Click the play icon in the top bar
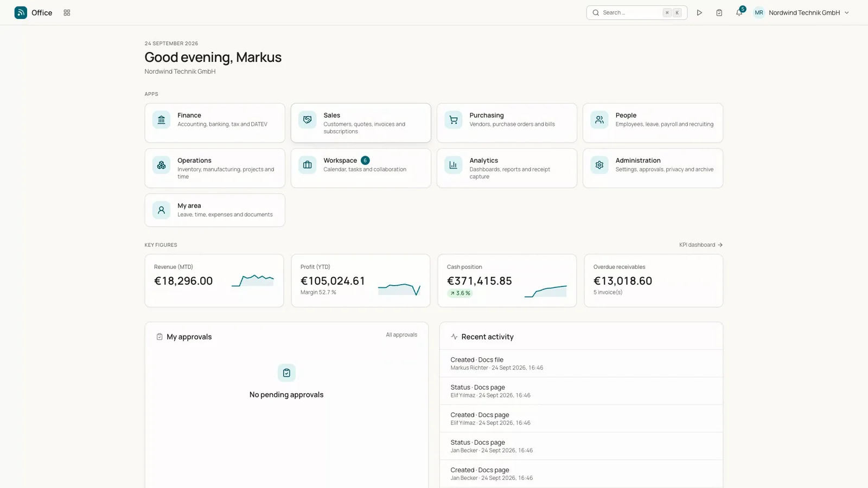Viewport: 868px width, 488px height. tap(699, 12)
